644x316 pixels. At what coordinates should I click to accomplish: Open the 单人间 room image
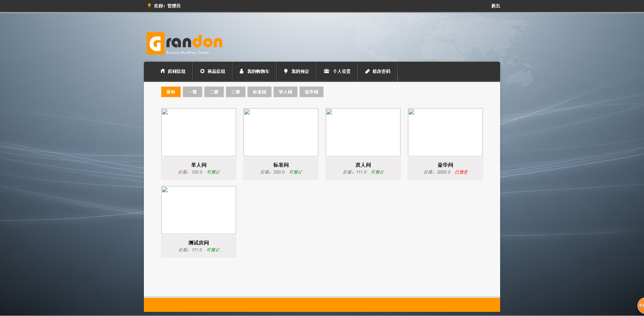coord(199,132)
